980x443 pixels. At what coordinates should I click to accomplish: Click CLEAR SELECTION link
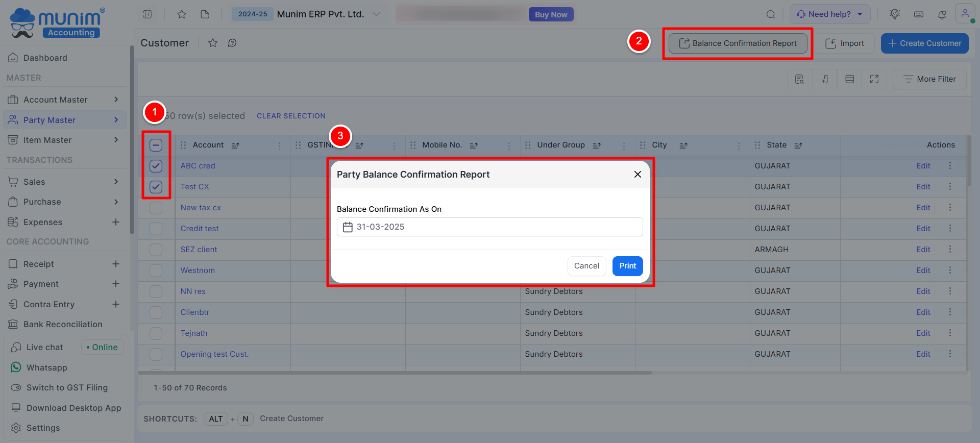[x=291, y=116]
